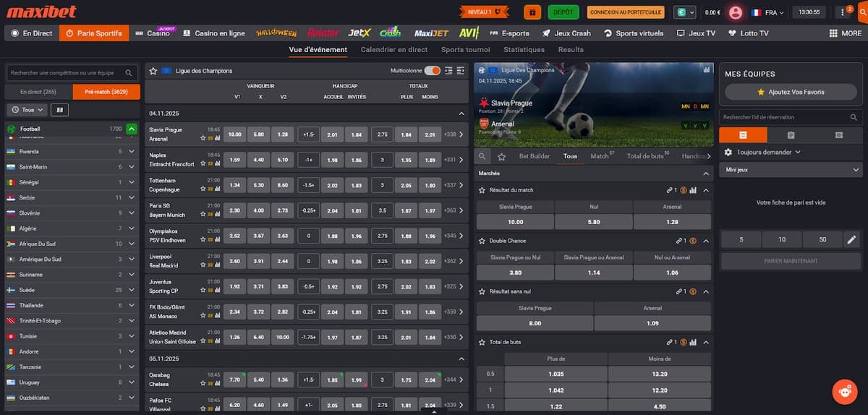The width and height of the screenshot is (868, 415).
Task: Select Tottenham V1 odds 1.34
Action: click(234, 185)
